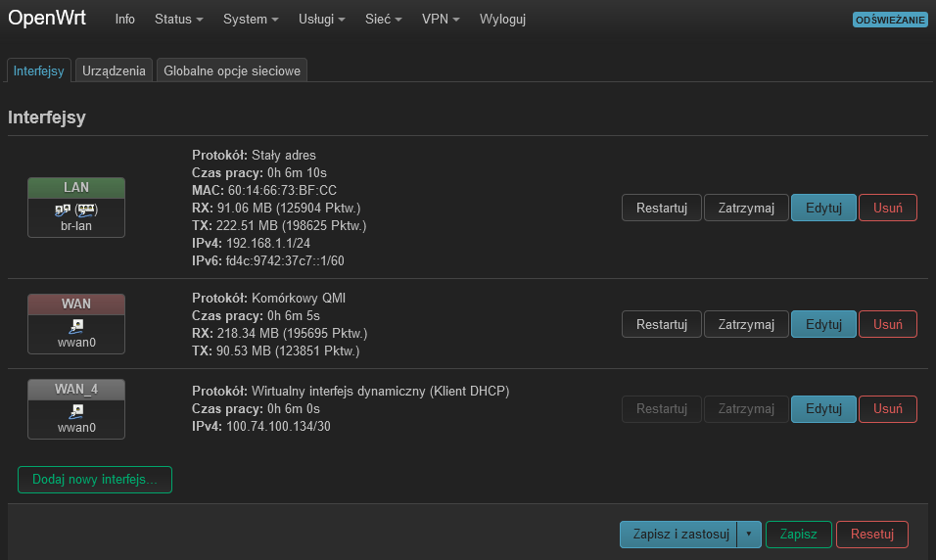Screen dimensions: 936x560
Task: Click the LAN uptime 0h 6m 10s
Action: pos(298,173)
